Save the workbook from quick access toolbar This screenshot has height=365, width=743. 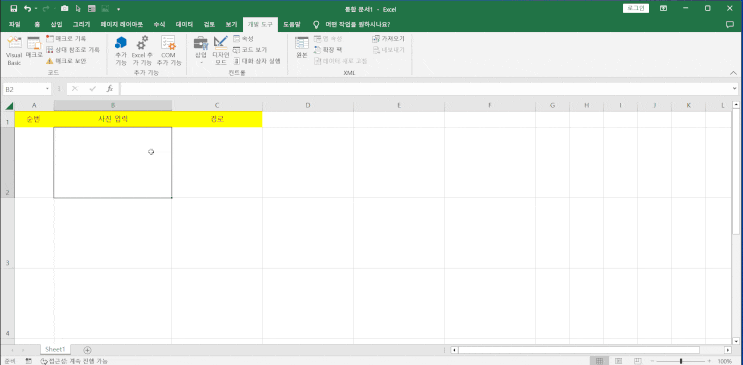14,9
